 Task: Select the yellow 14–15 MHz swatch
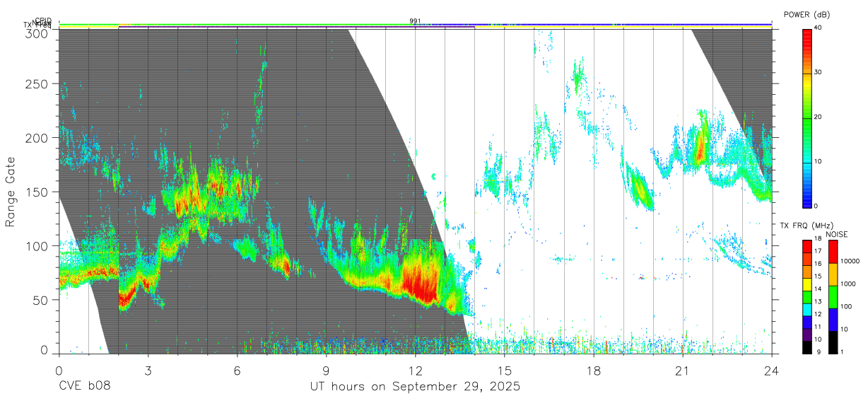coord(807,284)
